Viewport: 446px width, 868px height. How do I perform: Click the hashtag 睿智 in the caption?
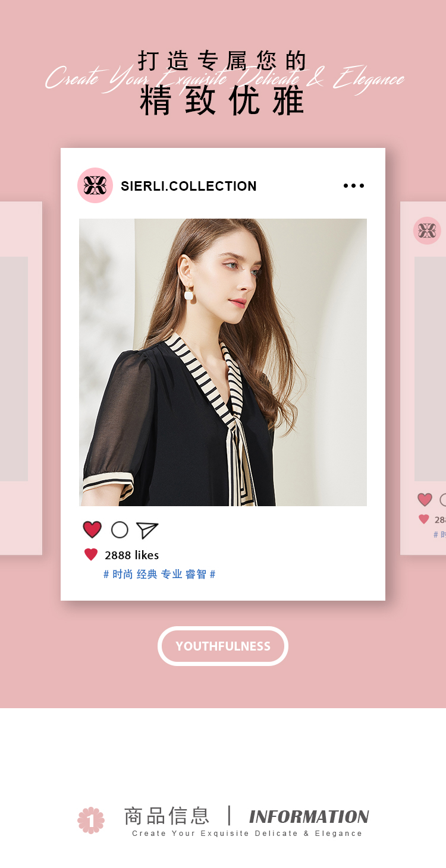(196, 575)
